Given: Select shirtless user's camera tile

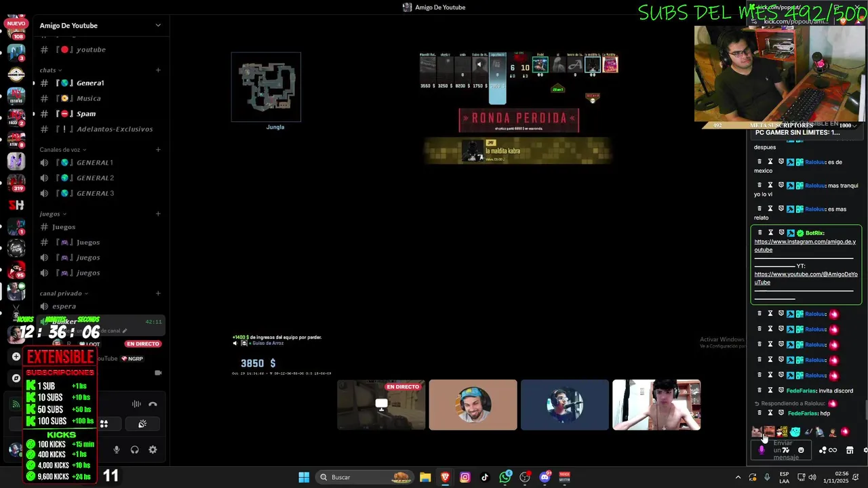Looking at the screenshot, I should 656,405.
